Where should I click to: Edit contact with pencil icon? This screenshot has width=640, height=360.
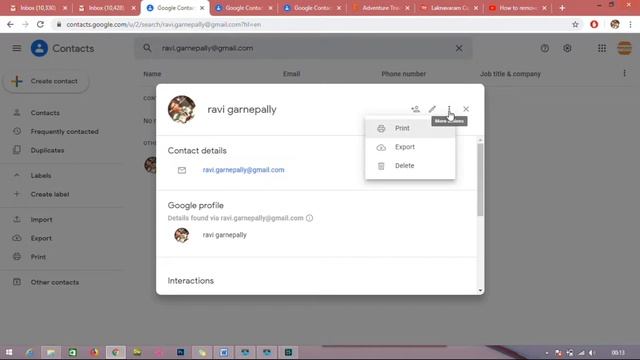[432, 109]
